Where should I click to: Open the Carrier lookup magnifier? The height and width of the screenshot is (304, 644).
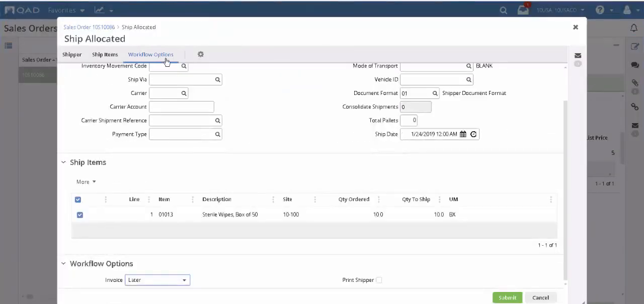[184, 93]
